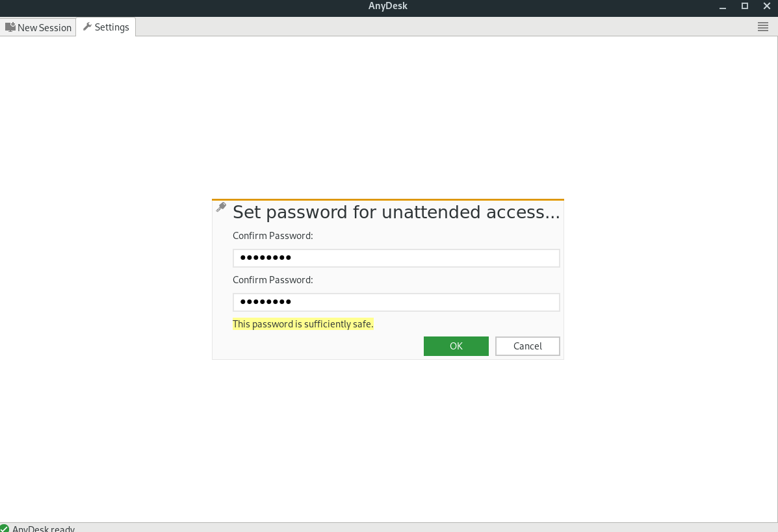Click the label above the lower password field

(273, 279)
